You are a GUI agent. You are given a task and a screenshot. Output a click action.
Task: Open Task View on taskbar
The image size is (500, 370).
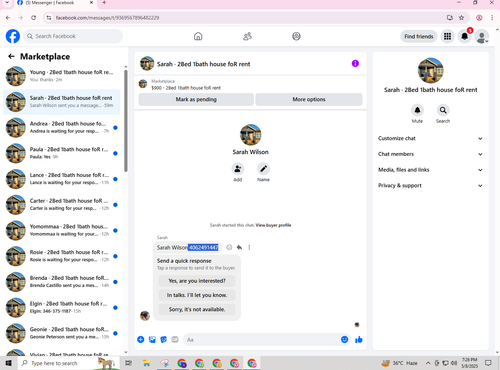tap(128, 363)
